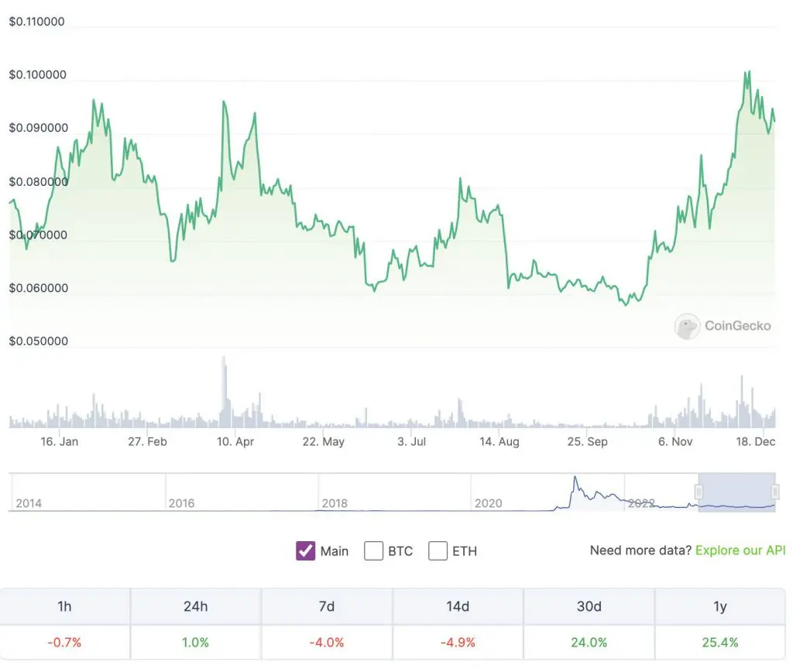
Task: Click the 18. Dec date axis label
Action: (755, 441)
